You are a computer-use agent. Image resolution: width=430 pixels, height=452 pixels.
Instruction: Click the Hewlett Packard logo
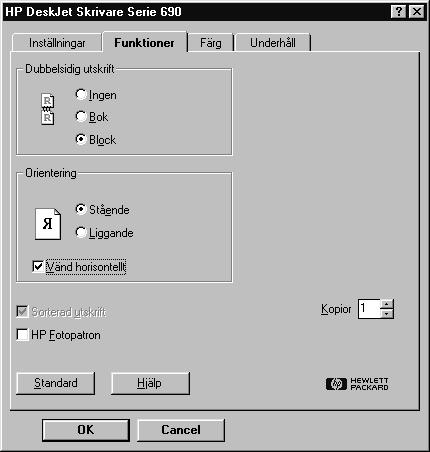(357, 384)
